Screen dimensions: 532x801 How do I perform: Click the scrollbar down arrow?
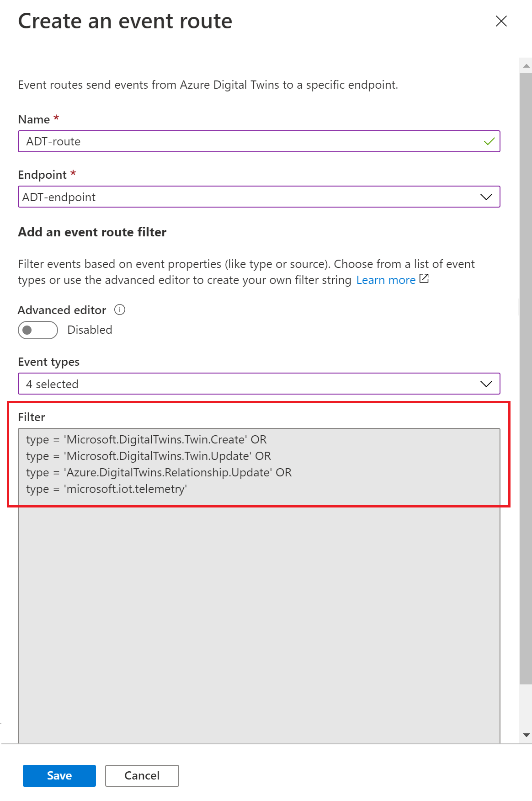526,735
